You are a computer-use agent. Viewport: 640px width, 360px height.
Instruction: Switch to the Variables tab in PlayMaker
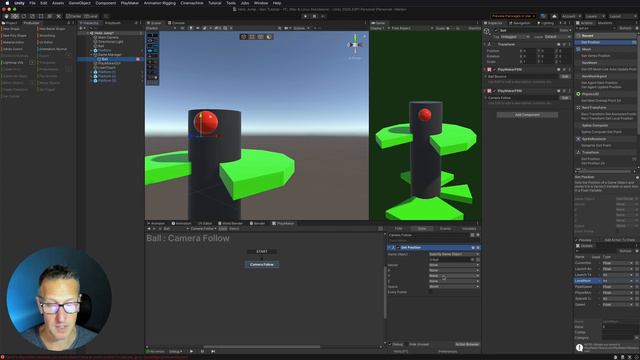point(469,229)
